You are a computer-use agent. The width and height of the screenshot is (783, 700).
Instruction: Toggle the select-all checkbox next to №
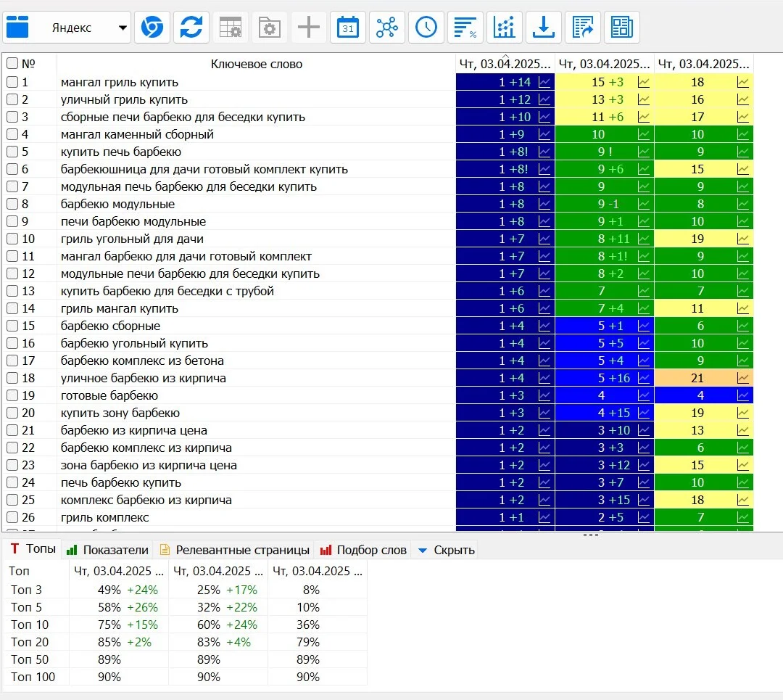pos(12,63)
